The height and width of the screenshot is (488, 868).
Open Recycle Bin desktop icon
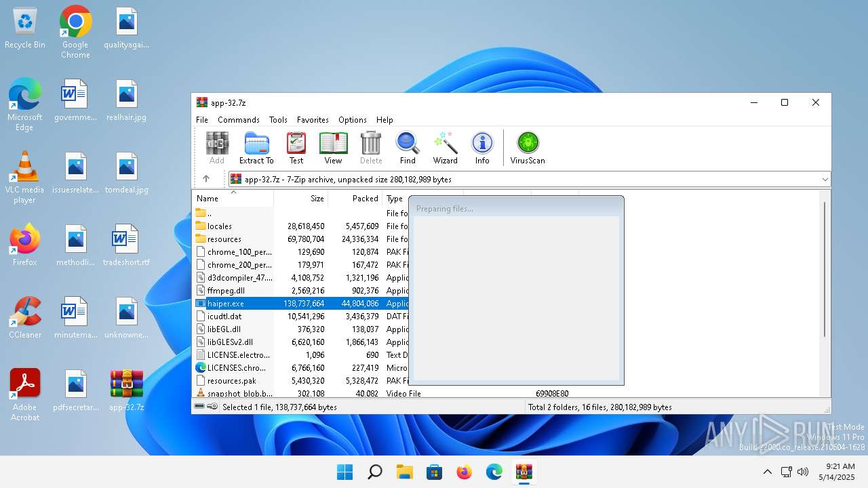(x=25, y=28)
